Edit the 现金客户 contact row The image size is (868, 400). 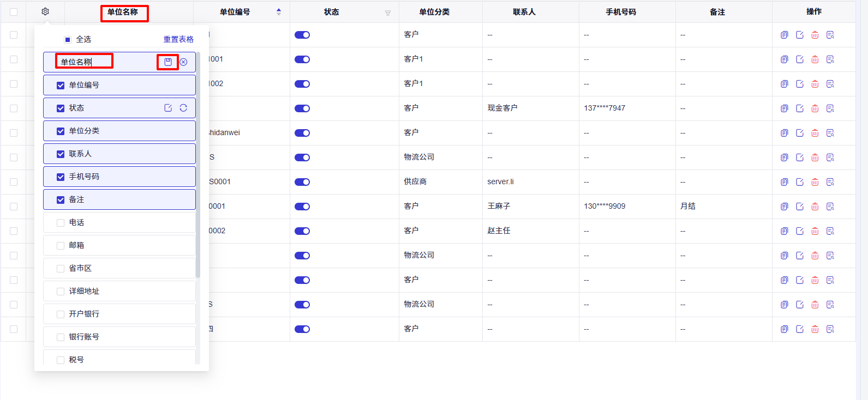[800, 108]
